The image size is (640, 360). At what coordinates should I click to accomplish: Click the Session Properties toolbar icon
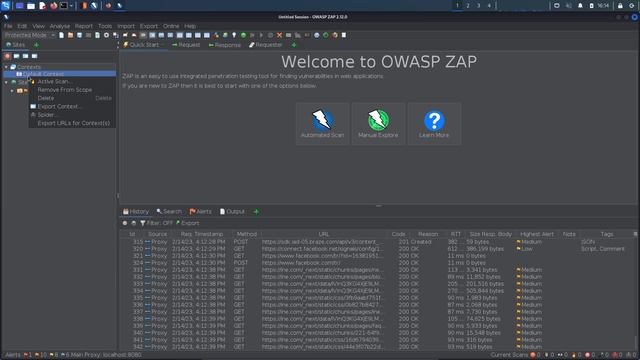97,35
